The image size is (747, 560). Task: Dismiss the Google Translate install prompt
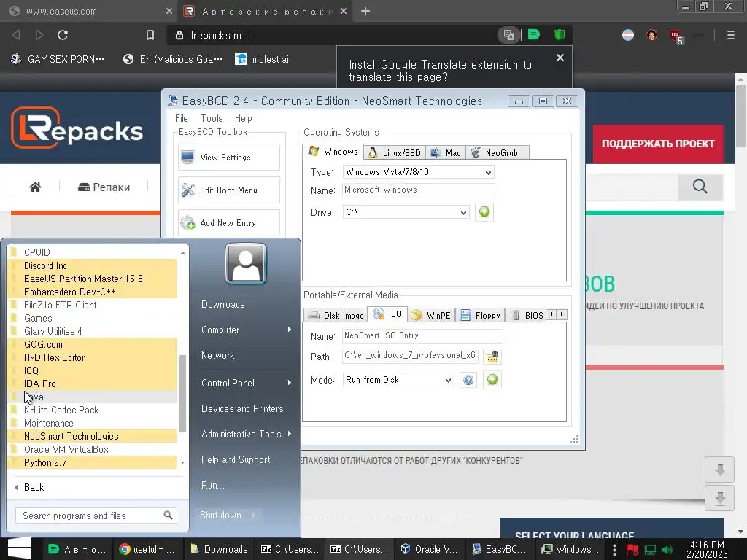coord(560,58)
